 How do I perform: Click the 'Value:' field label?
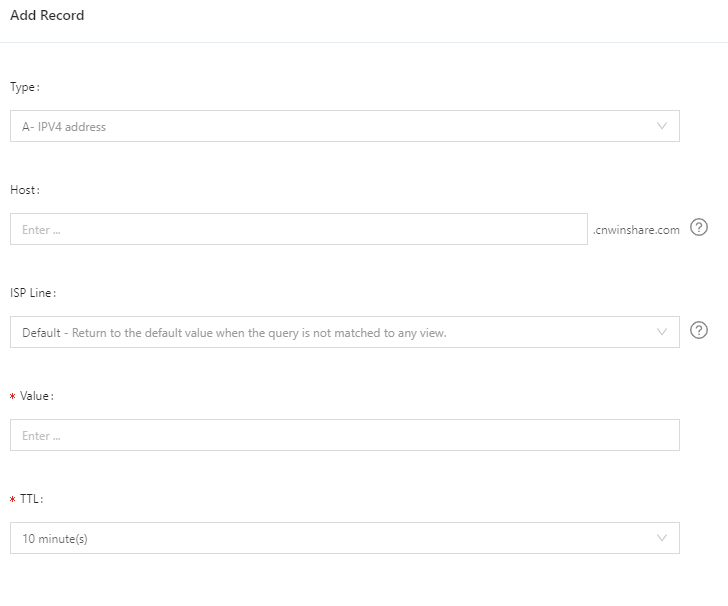pyautogui.click(x=37, y=396)
